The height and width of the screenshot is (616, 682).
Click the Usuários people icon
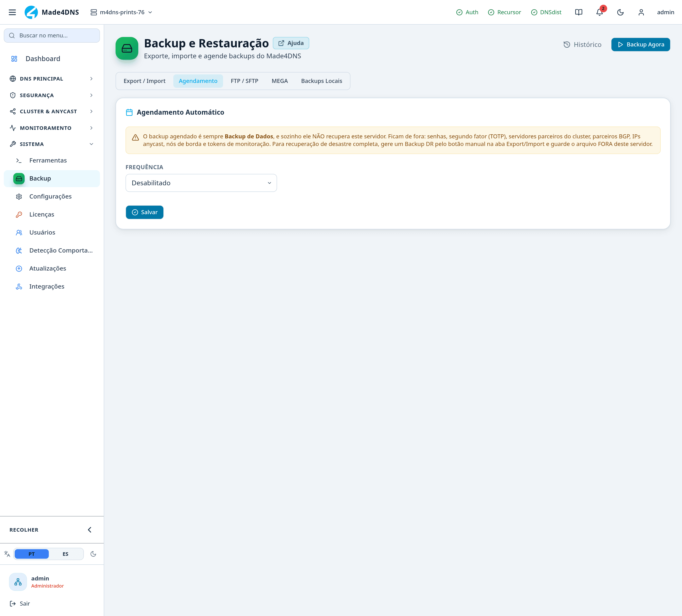[x=19, y=232]
